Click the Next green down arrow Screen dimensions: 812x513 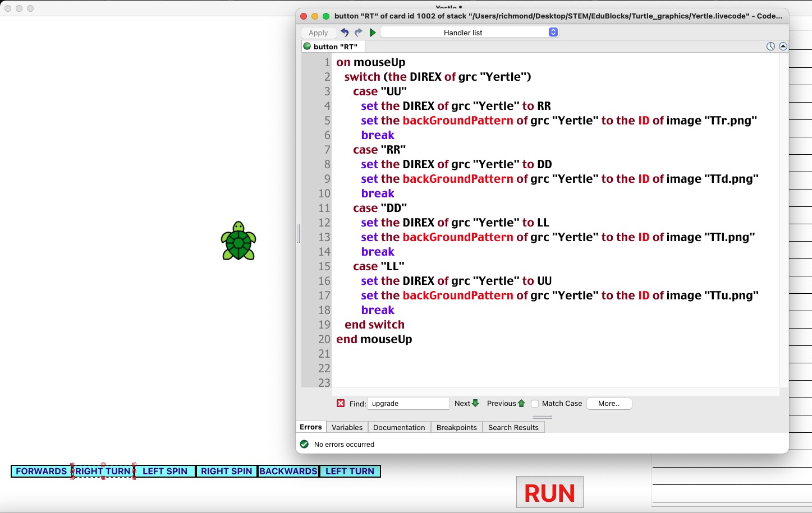475,403
